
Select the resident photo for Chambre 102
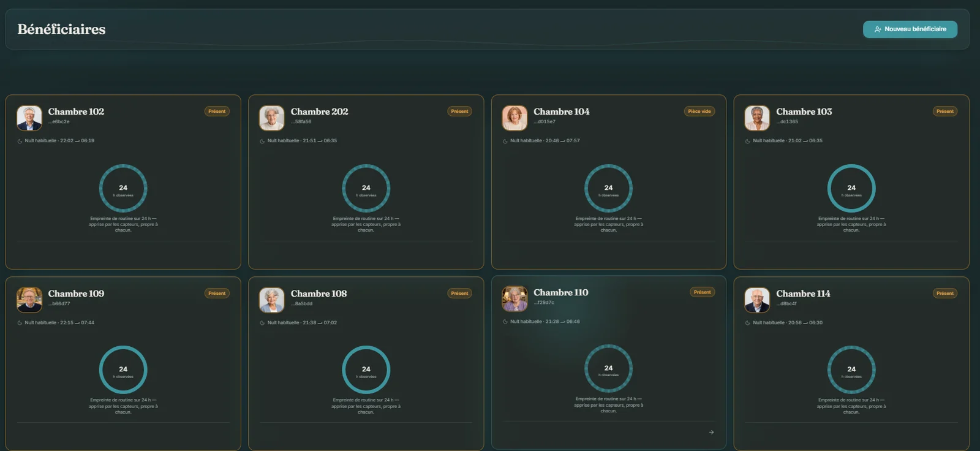29,118
